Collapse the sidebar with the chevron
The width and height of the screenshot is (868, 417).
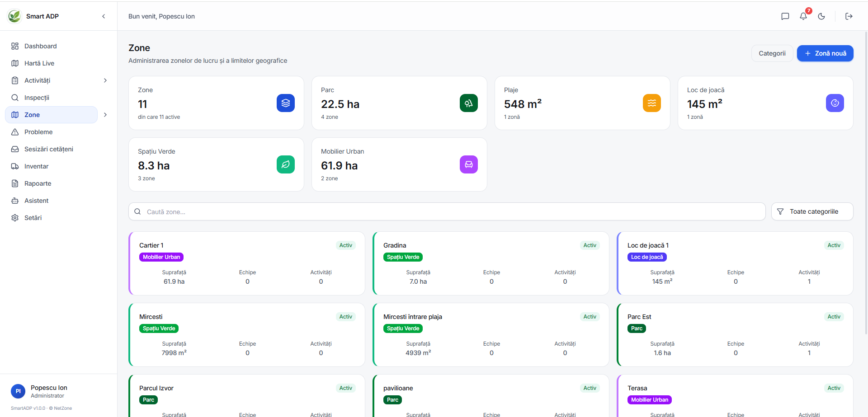click(104, 16)
